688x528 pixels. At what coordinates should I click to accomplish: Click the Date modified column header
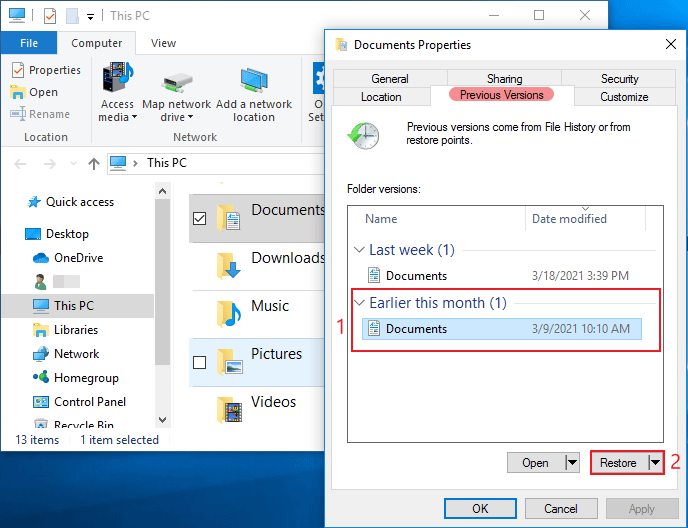585,219
